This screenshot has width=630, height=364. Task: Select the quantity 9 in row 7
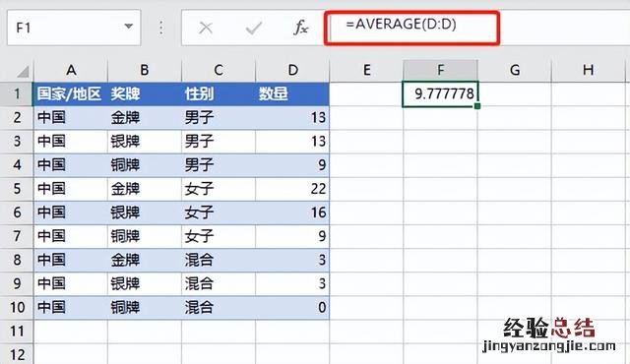tap(292, 236)
